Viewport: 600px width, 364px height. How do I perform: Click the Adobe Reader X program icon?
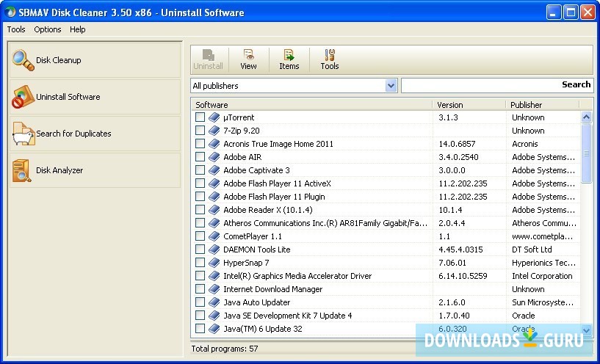click(x=214, y=210)
